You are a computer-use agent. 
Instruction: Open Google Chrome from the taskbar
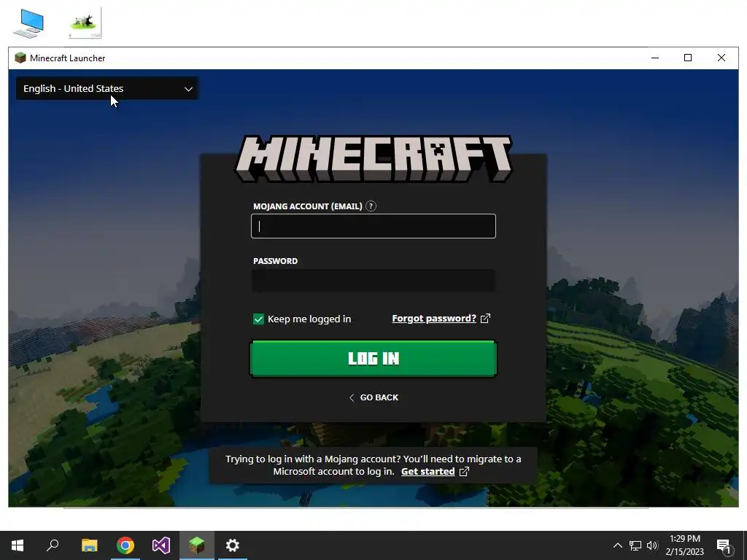[125, 545]
